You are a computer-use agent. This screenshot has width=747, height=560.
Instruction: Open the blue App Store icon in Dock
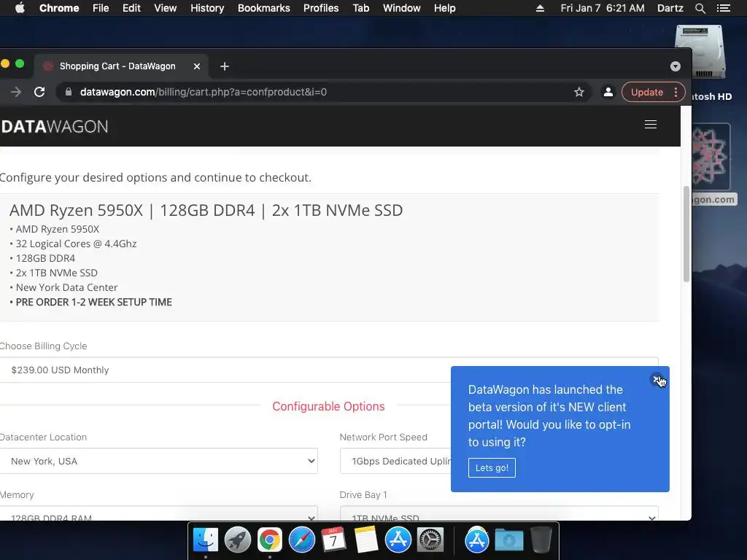click(x=398, y=540)
